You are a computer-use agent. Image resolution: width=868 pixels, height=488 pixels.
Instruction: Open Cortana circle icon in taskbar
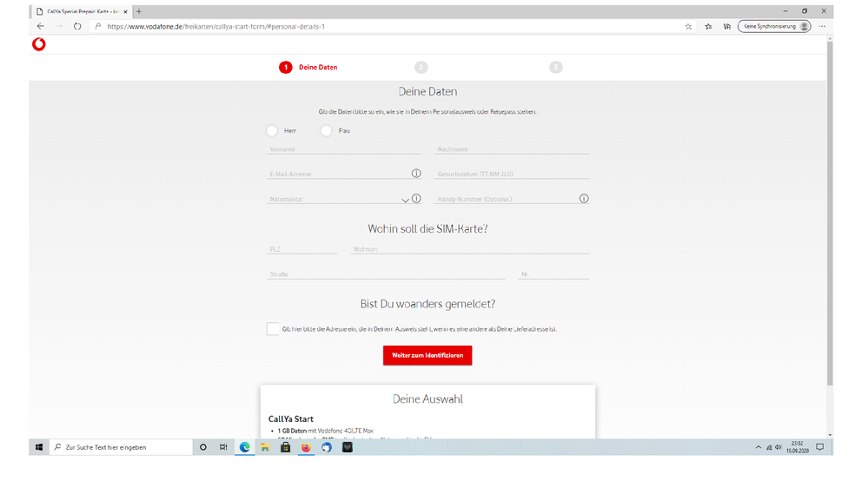[x=203, y=447]
